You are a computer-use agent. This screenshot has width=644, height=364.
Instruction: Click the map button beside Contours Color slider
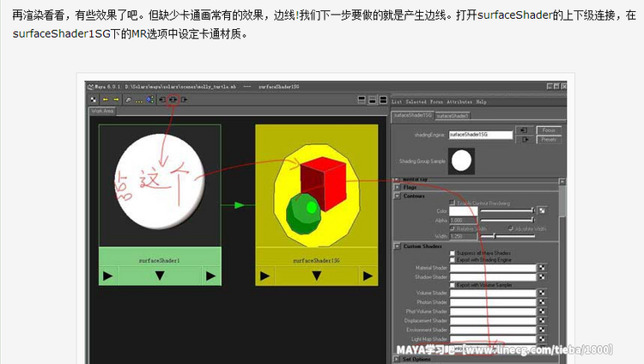coord(543,210)
